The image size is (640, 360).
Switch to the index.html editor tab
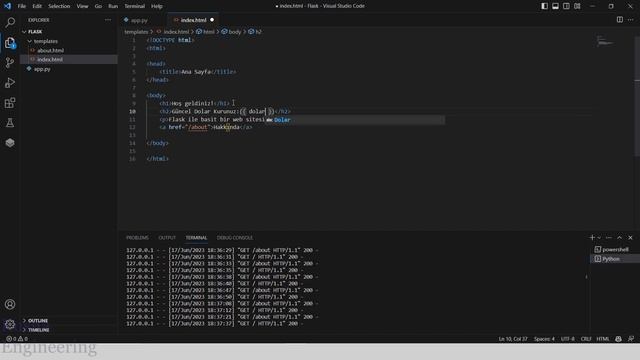tap(193, 20)
